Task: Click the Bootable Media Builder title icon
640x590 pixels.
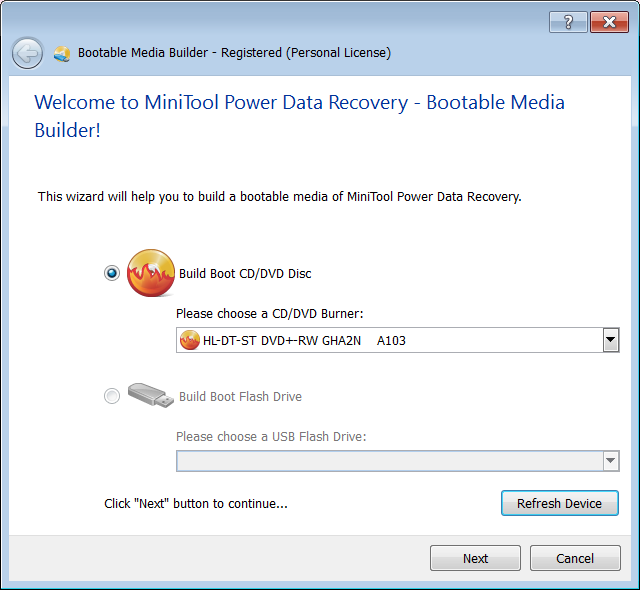Action: click(x=62, y=54)
